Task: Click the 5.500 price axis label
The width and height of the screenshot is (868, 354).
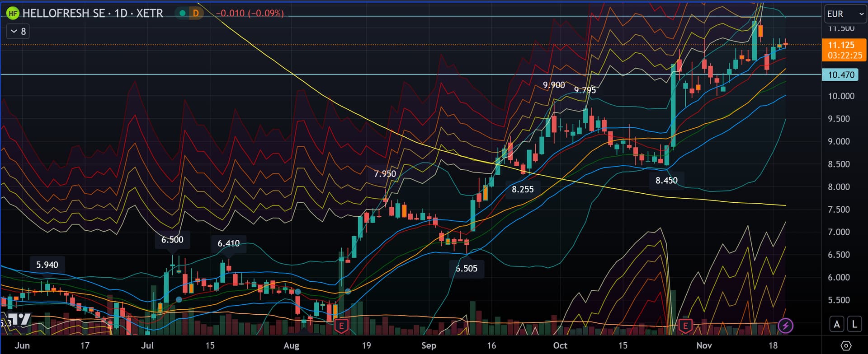Action: [x=839, y=300]
